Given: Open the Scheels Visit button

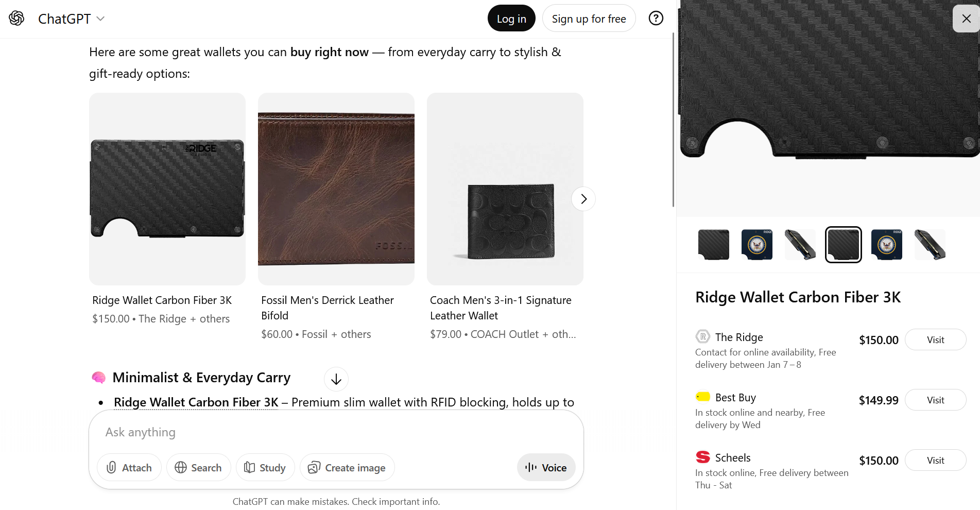Looking at the screenshot, I should [x=935, y=460].
